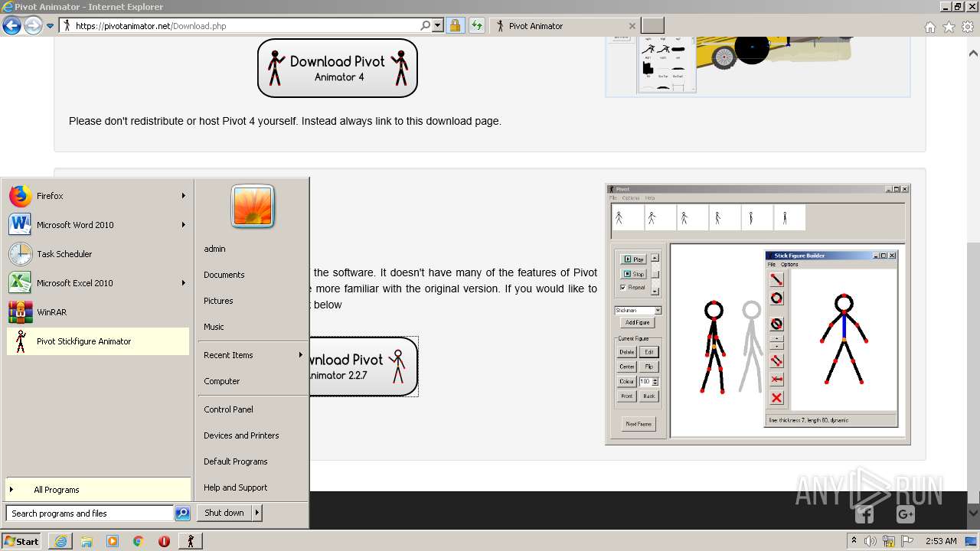The width and height of the screenshot is (980, 551).
Task: Click the Pivot 4 screenshot thumbnail
Action: 758,66
